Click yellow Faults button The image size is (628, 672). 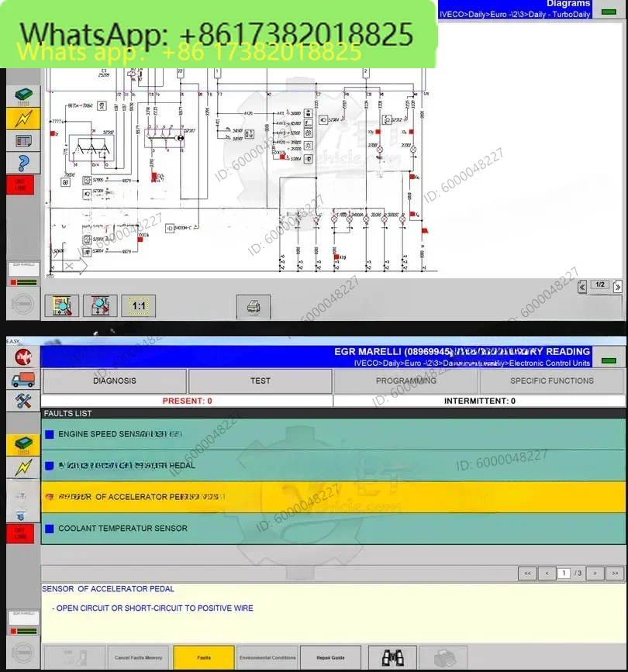204,657
